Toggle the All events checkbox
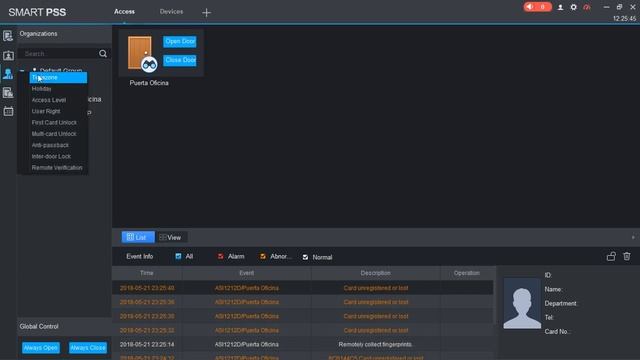Screen dimensions: 640x360 pyautogui.click(x=178, y=256)
